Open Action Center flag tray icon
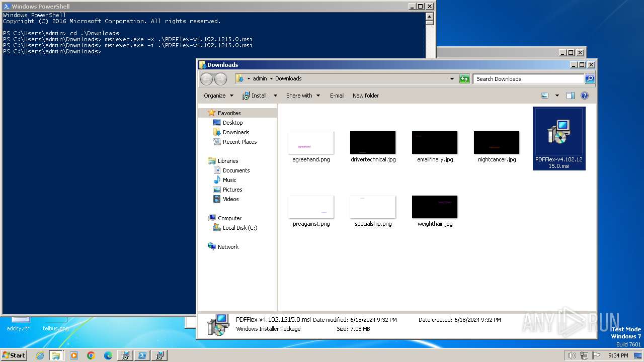 click(596, 355)
